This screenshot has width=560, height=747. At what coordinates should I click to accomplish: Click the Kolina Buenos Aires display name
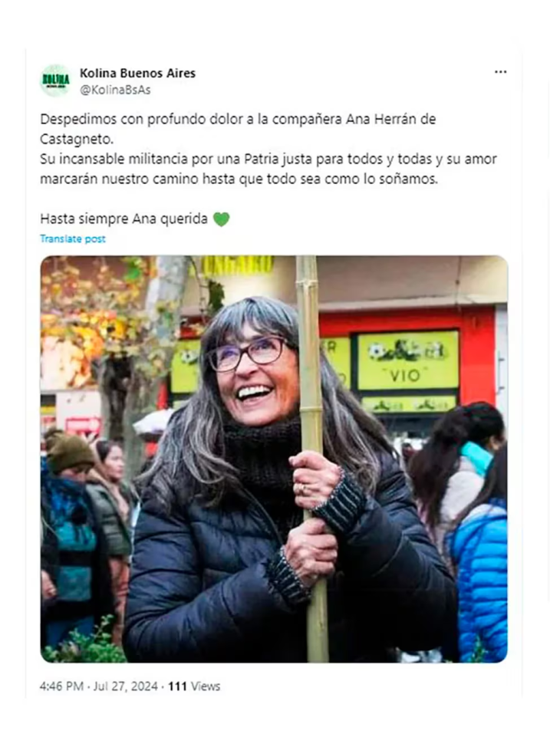[x=138, y=74]
